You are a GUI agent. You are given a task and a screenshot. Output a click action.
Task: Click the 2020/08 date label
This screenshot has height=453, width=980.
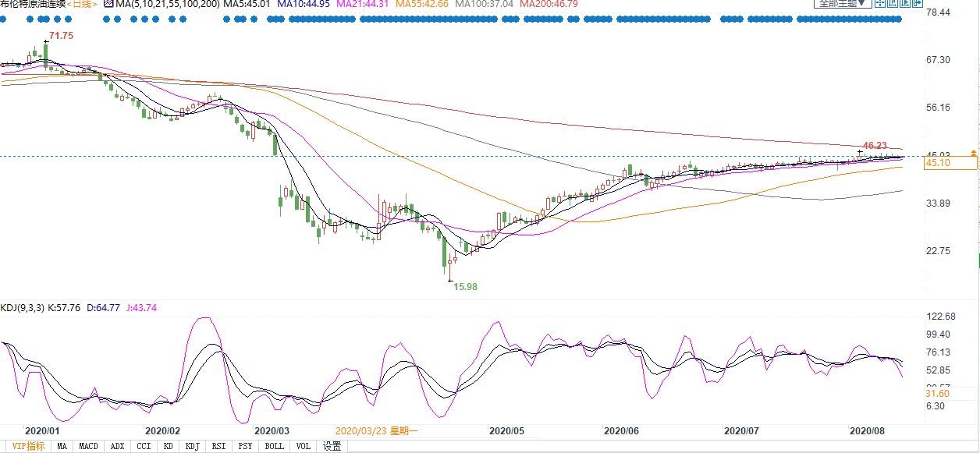click(866, 430)
